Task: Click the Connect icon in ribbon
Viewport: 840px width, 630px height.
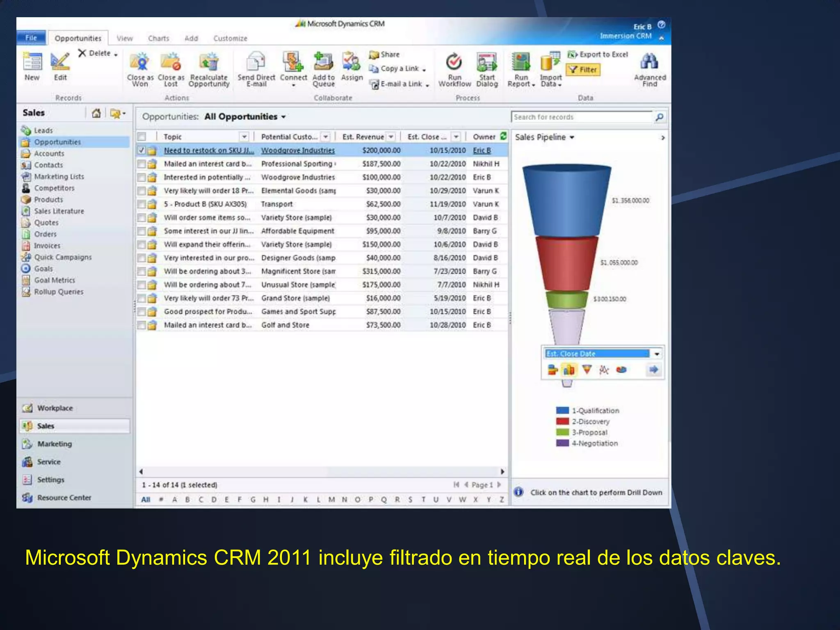Action: pyautogui.click(x=293, y=62)
